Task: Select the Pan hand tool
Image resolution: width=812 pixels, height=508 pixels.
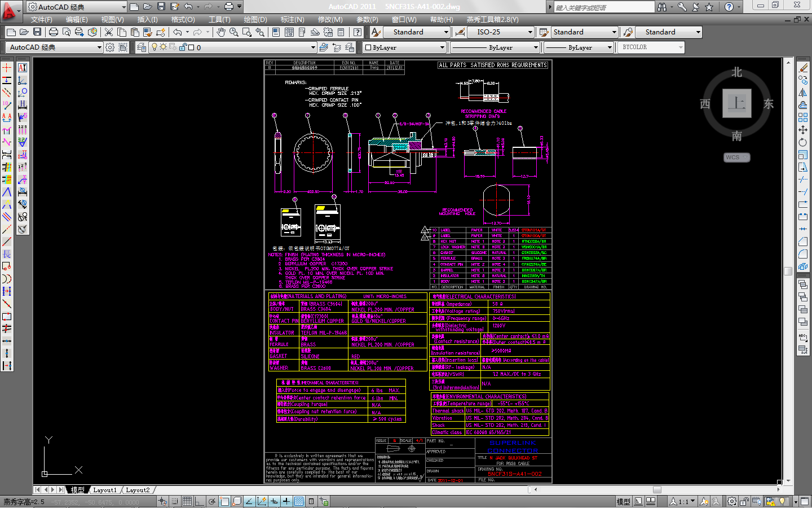Action: pos(221,32)
